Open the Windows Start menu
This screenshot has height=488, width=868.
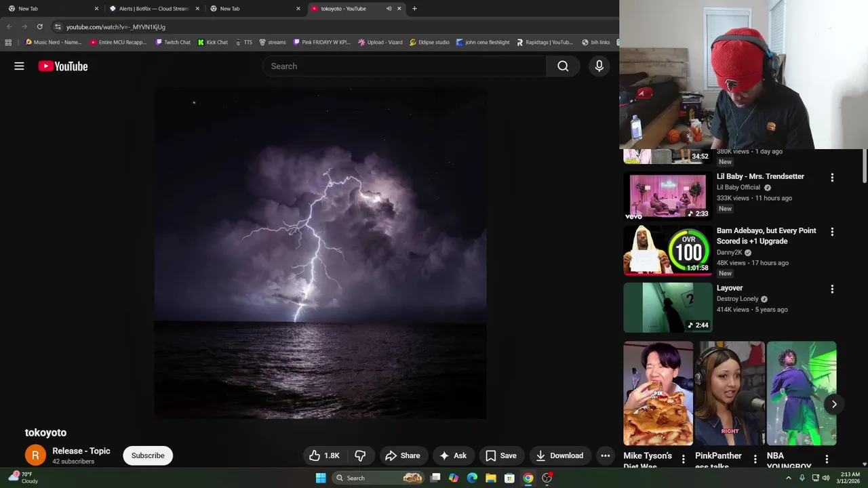[321, 478]
